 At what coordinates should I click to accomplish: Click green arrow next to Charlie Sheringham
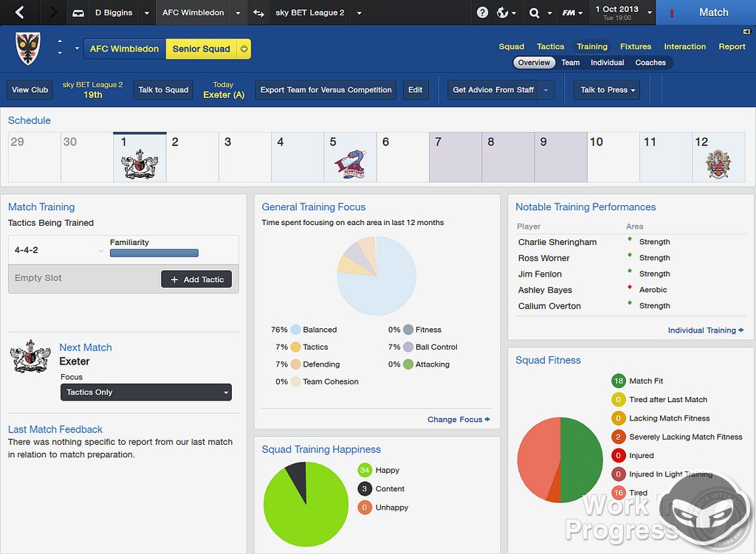click(x=630, y=239)
